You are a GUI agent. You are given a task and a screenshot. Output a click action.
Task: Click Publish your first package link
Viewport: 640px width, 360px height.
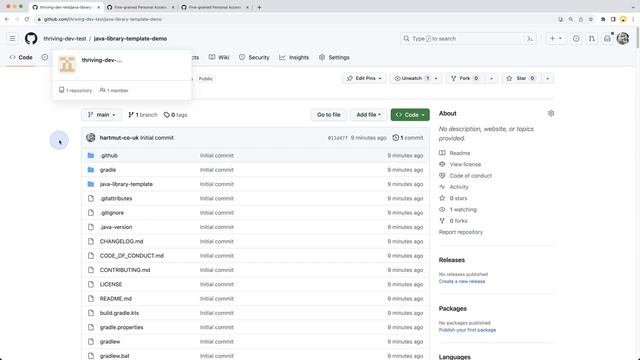click(x=467, y=330)
